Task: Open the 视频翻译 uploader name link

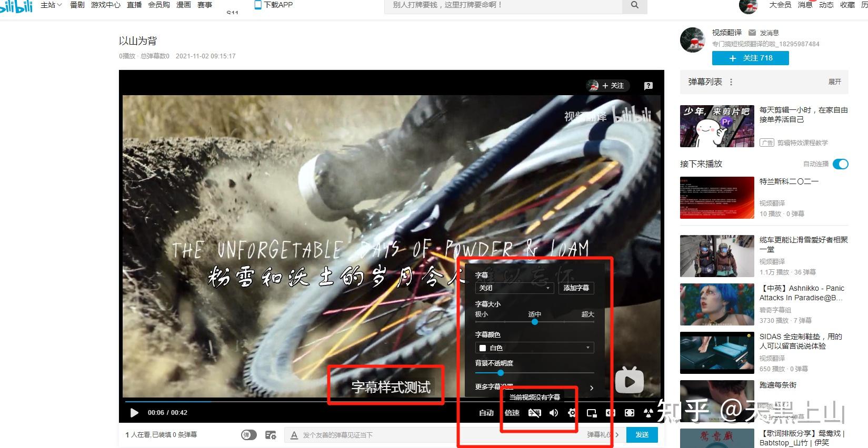Action: [727, 33]
